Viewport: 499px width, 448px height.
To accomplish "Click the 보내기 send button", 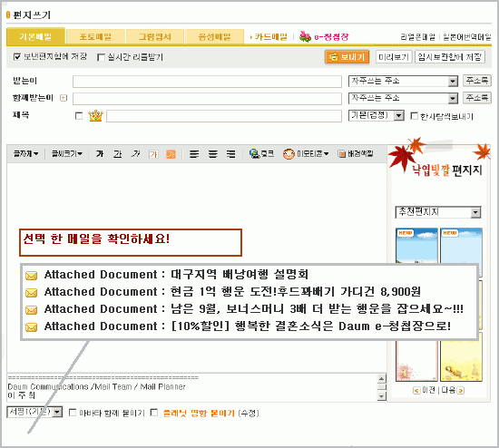I will tap(347, 57).
